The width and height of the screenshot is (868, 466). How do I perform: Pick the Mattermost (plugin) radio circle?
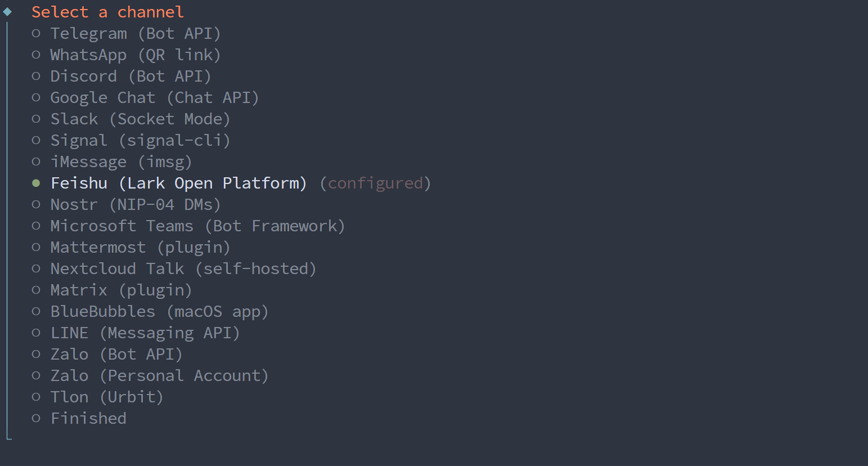point(36,248)
